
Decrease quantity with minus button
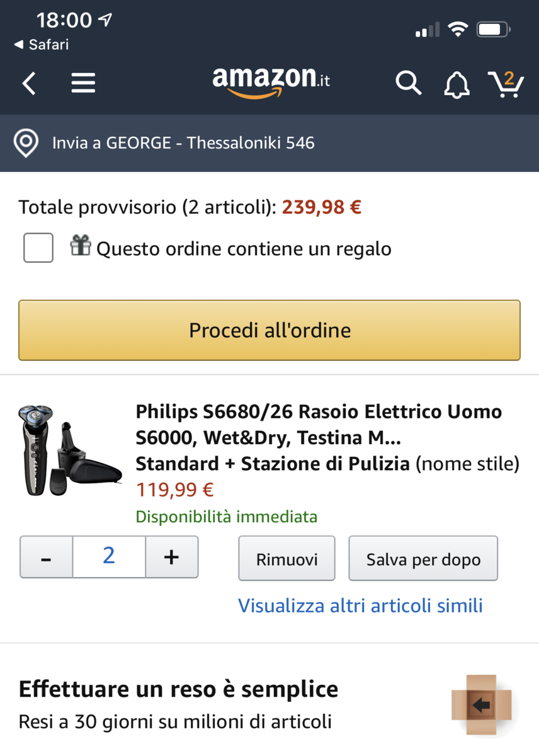pyautogui.click(x=47, y=557)
